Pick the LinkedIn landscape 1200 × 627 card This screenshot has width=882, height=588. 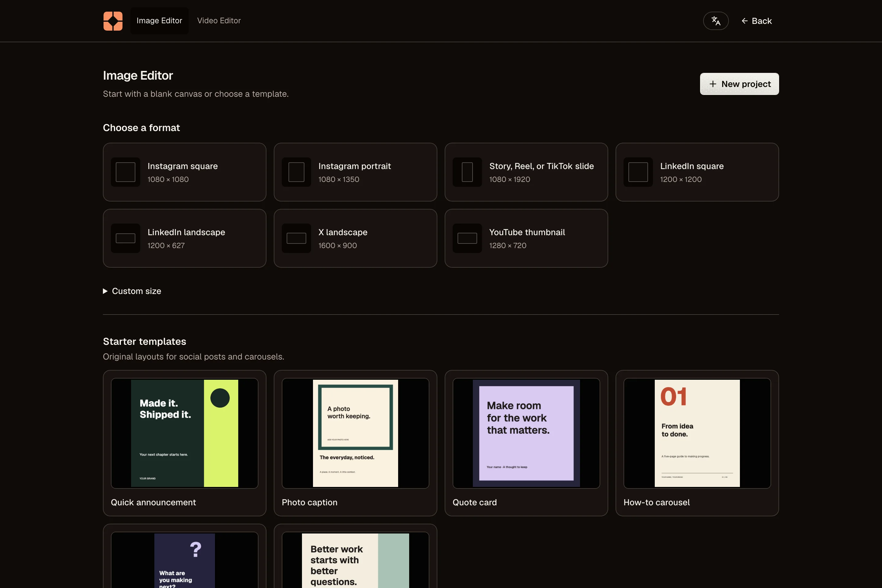point(184,238)
